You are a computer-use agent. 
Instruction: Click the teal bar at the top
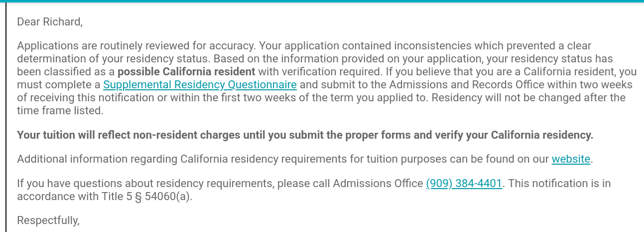[322, 1]
